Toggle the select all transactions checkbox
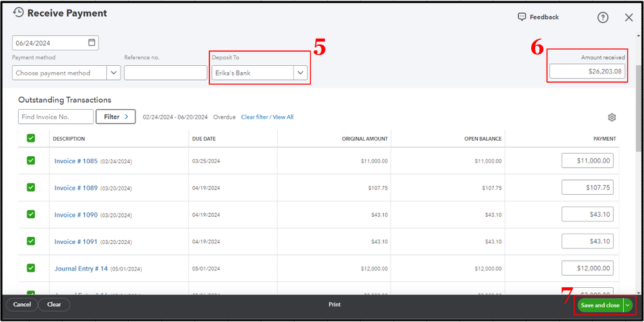This screenshot has width=644, height=322. point(31,138)
